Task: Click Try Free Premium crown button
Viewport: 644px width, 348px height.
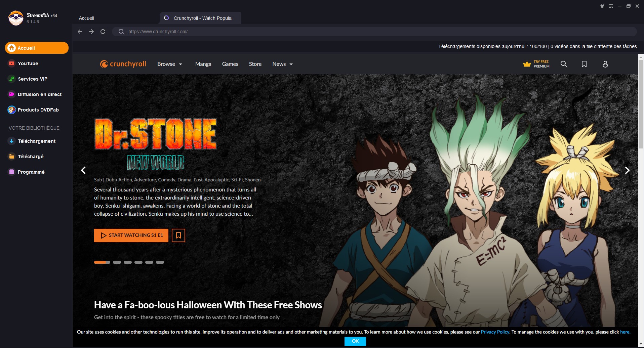Action: (536, 64)
